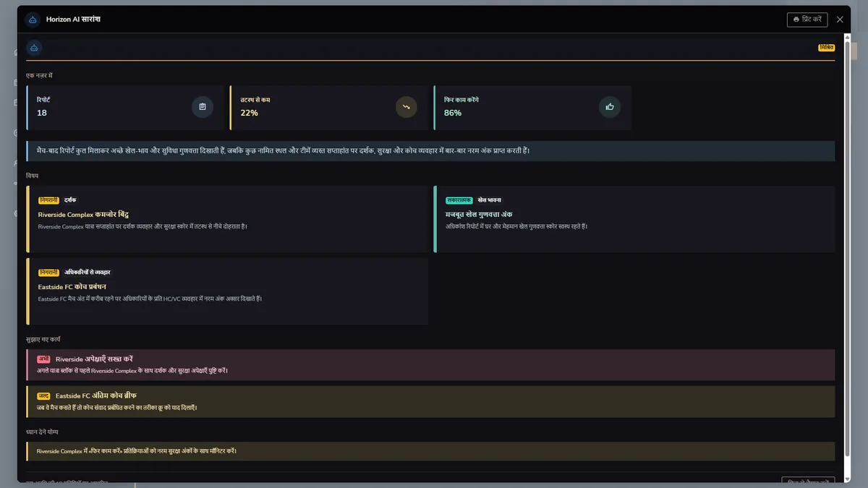
Task: Click the yellow badge on the Eastside FC action
Action: [x=44, y=395]
